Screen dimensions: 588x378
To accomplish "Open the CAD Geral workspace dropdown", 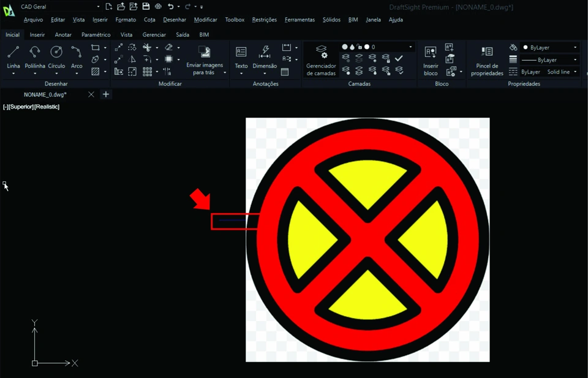I will coord(60,6).
